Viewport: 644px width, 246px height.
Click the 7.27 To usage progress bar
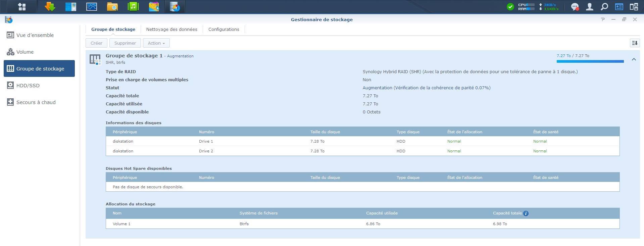coord(590,61)
